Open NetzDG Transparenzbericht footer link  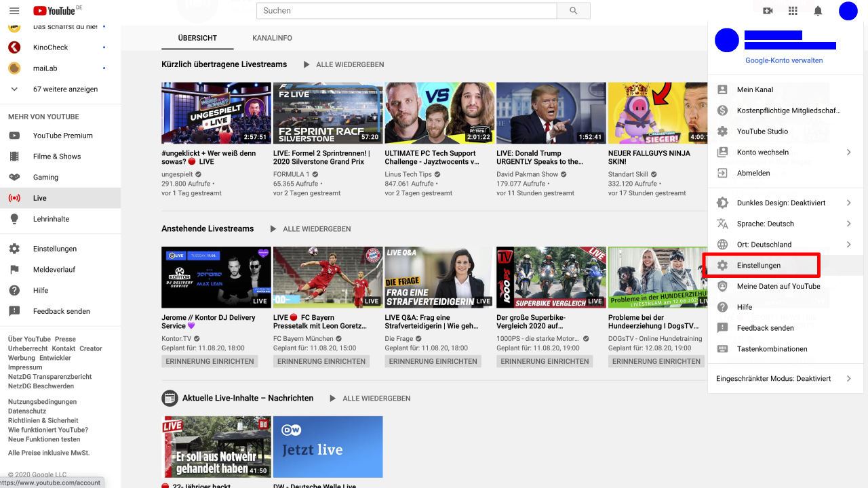point(50,377)
